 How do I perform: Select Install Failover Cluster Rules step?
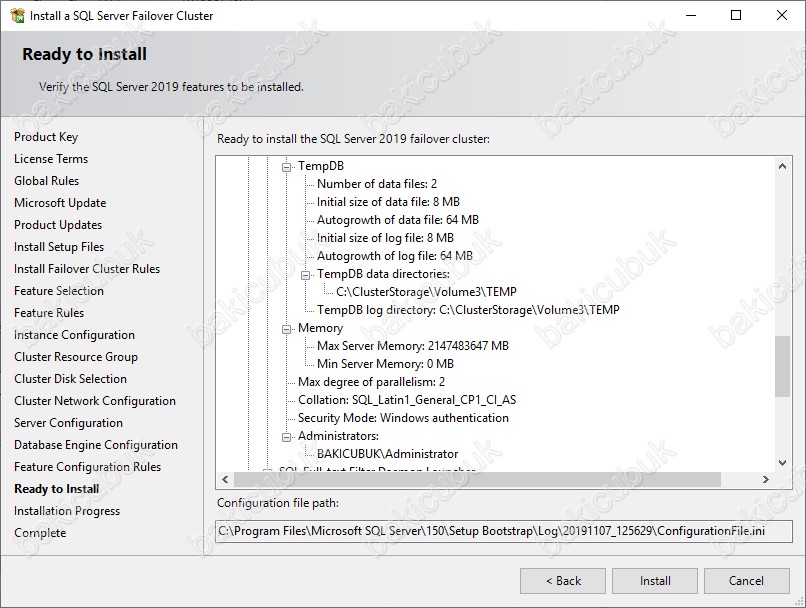[87, 269]
